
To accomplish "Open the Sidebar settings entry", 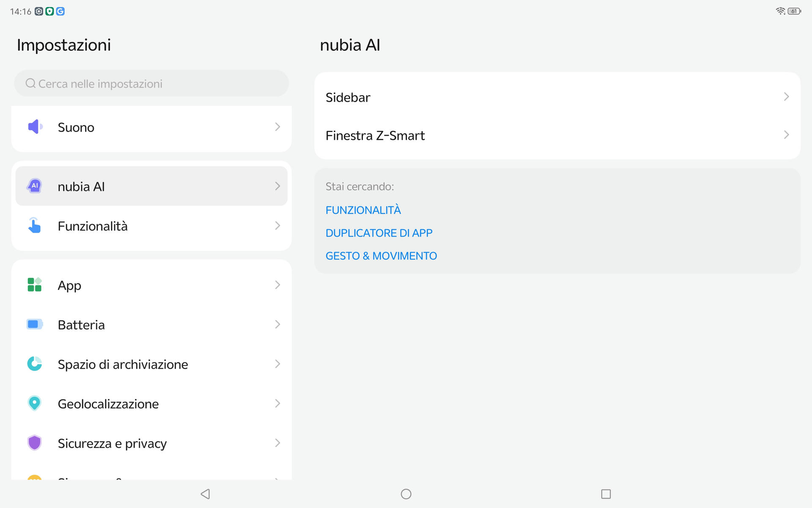I will click(348, 97).
